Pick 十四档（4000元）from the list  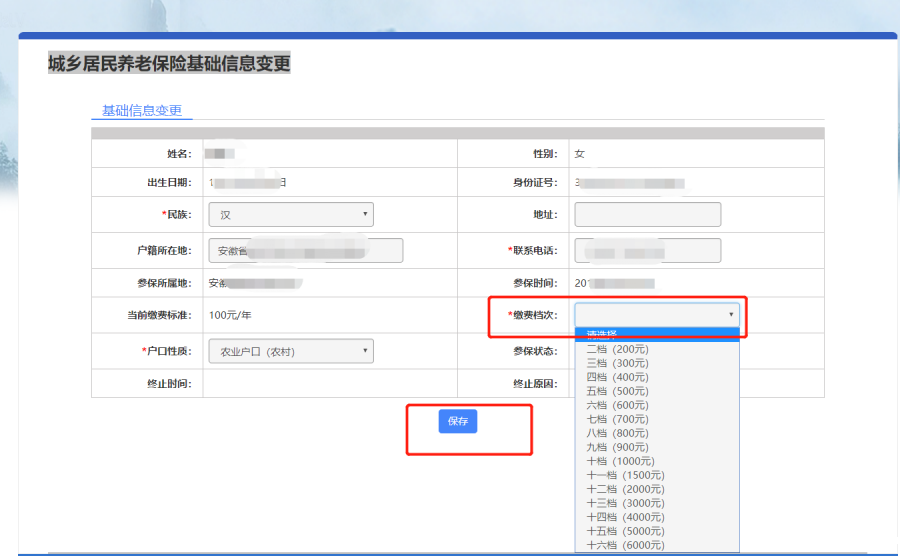(x=625, y=517)
